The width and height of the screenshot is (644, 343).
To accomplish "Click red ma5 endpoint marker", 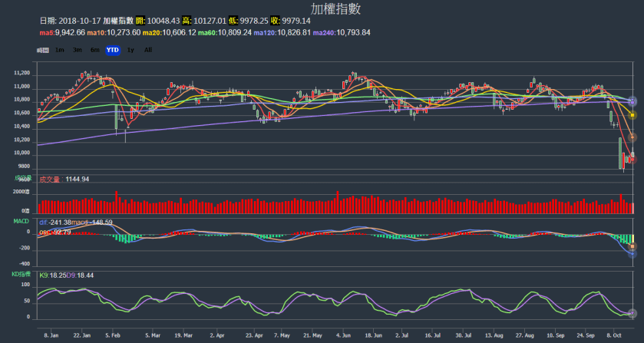I will tap(632, 159).
